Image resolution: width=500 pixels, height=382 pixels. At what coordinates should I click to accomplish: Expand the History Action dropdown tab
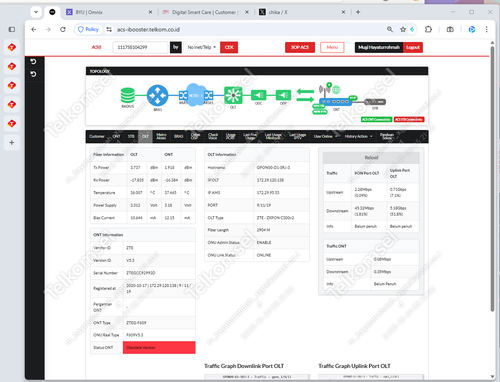point(358,136)
